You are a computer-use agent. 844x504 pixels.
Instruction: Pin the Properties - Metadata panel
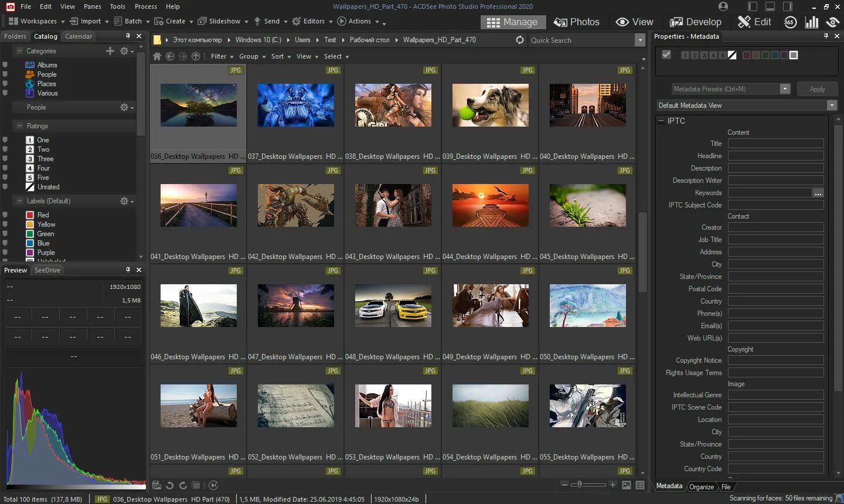coord(826,36)
